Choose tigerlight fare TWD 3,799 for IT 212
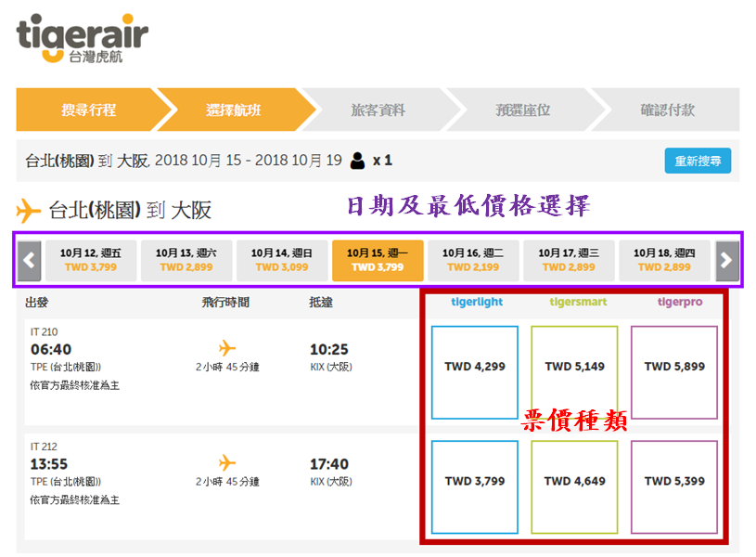The height and width of the screenshot is (557, 756). tap(475, 487)
